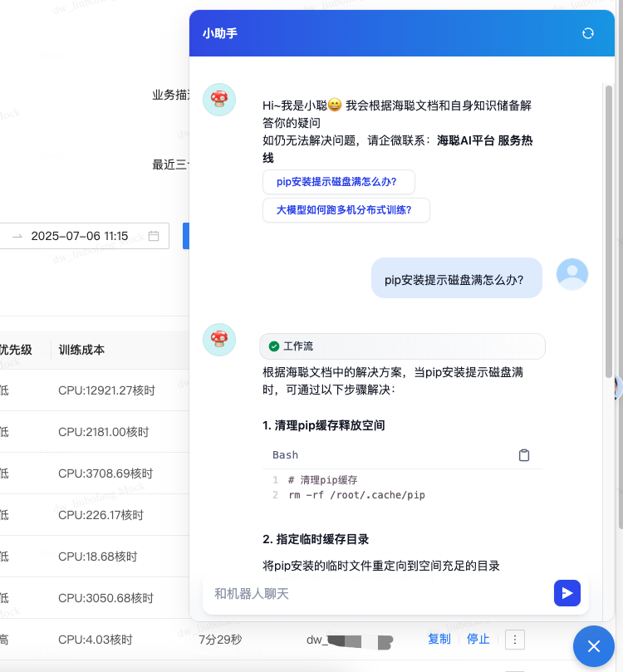Click the sent message bubble "pip安装提示磁盘满怎么办?"
The image size is (623, 672).
[x=456, y=280]
